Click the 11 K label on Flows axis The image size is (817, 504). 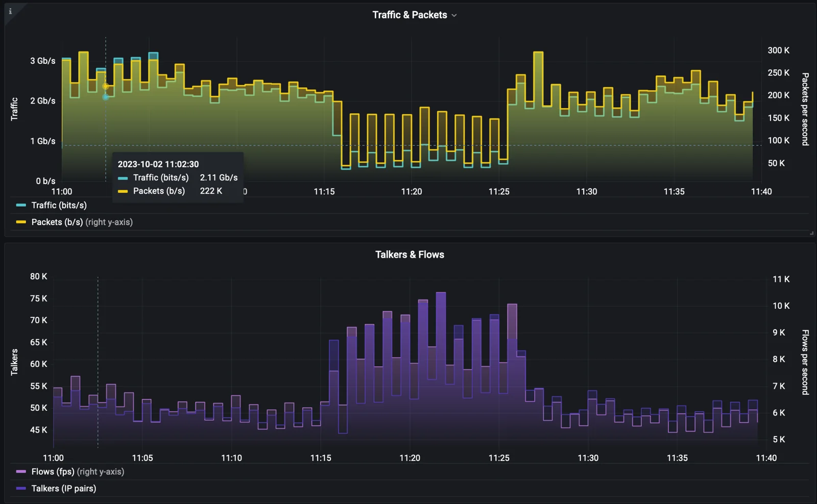pyautogui.click(x=781, y=279)
